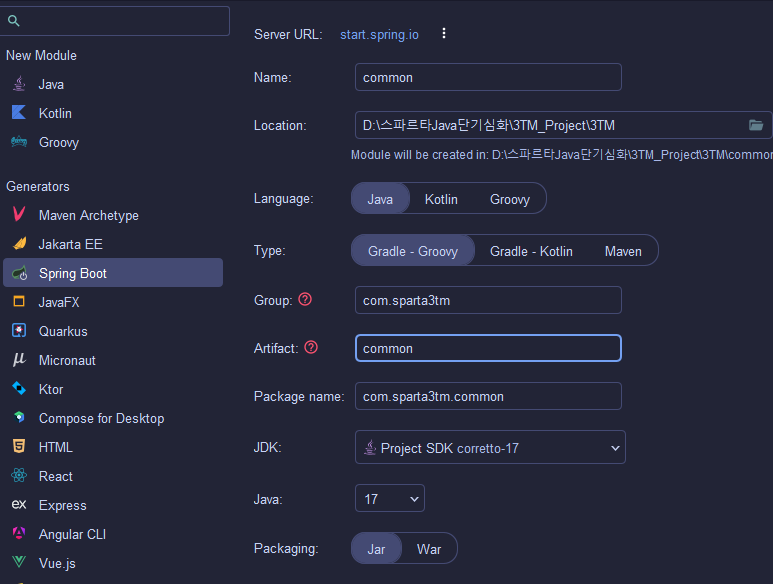Viewport: 773px width, 584px height.
Task: Select the Vue.js generator entry
Action: click(112, 563)
